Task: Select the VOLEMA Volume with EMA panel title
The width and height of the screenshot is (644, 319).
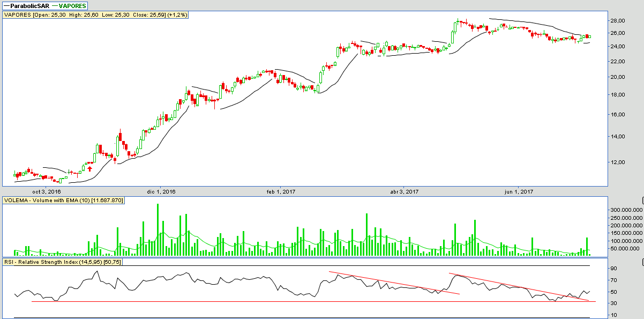Action: tap(64, 200)
